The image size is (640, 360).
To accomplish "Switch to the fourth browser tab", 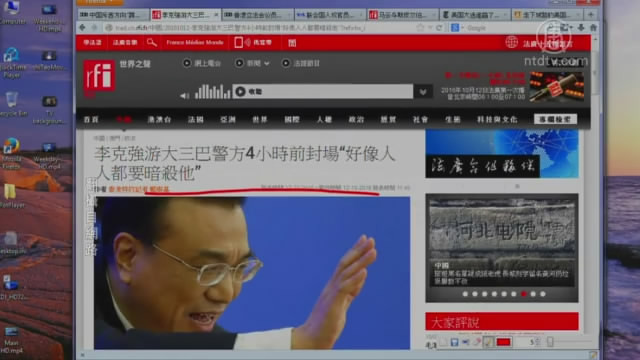I will click(330, 15).
